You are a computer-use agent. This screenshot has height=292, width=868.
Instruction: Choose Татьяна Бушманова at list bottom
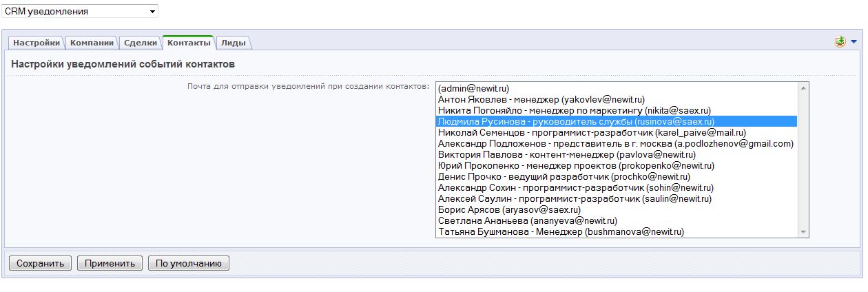click(561, 232)
